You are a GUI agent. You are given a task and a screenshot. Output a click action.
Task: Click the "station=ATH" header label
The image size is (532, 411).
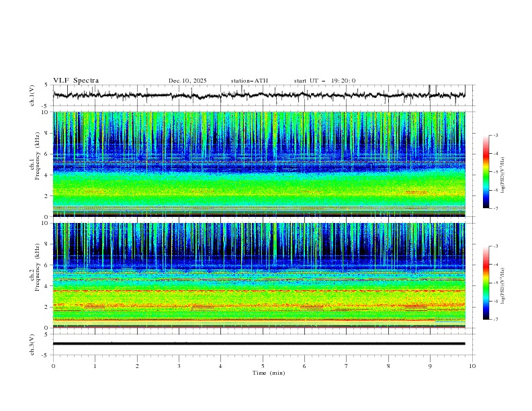point(249,81)
